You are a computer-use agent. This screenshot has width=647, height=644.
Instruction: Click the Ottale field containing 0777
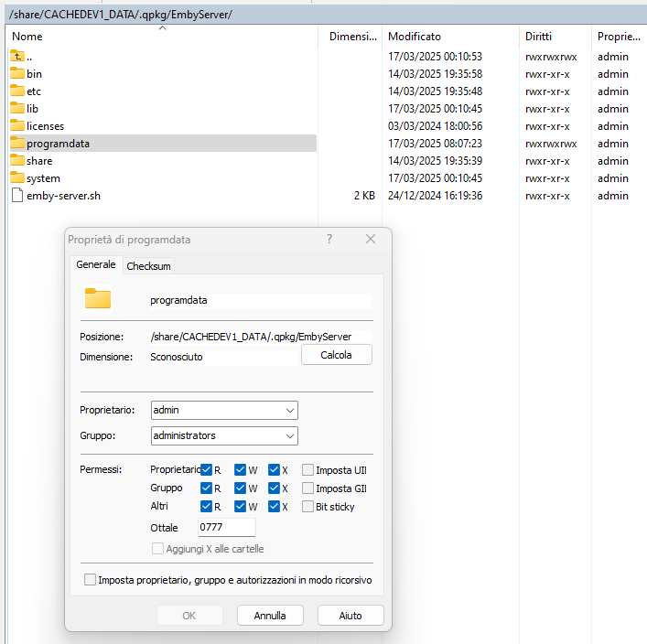tap(227, 527)
